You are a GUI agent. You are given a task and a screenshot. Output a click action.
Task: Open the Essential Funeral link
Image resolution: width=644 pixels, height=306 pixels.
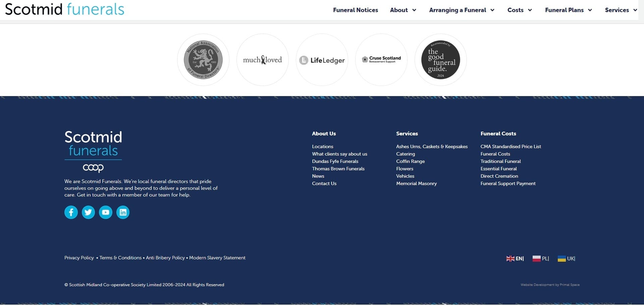[498, 169]
